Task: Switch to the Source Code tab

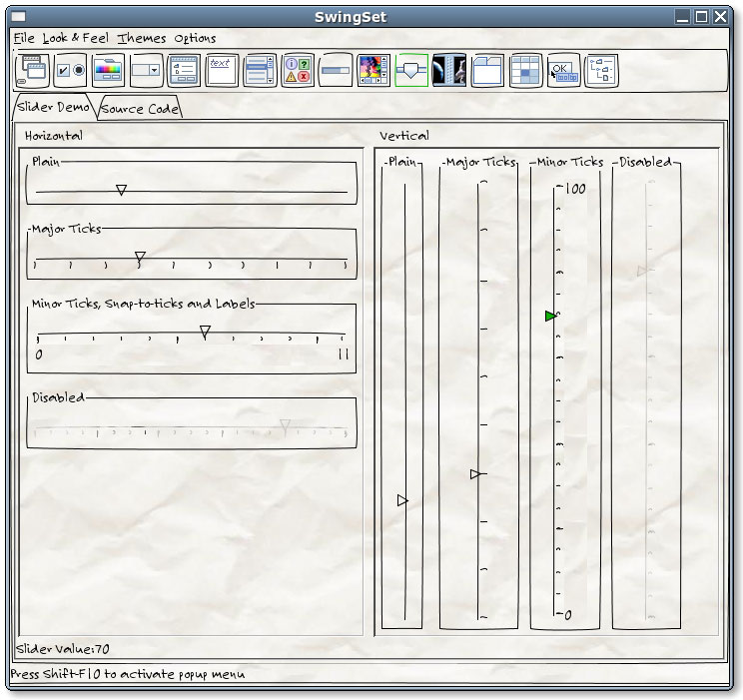Action: point(140,109)
